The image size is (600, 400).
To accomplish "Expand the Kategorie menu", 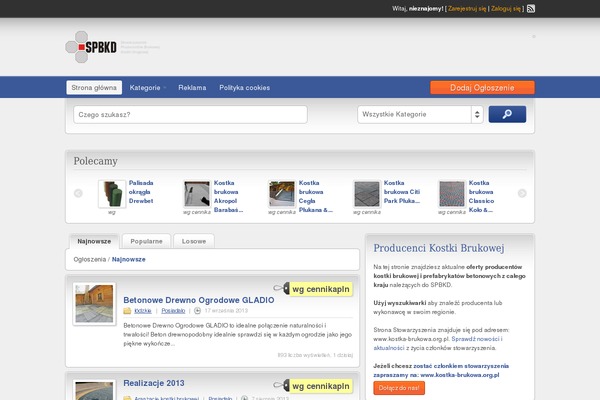I will pos(147,88).
